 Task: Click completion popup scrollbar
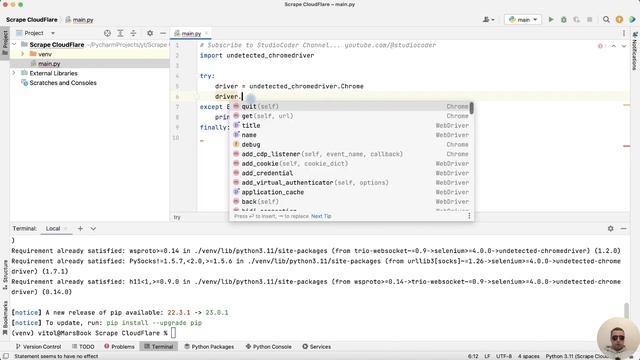471,108
